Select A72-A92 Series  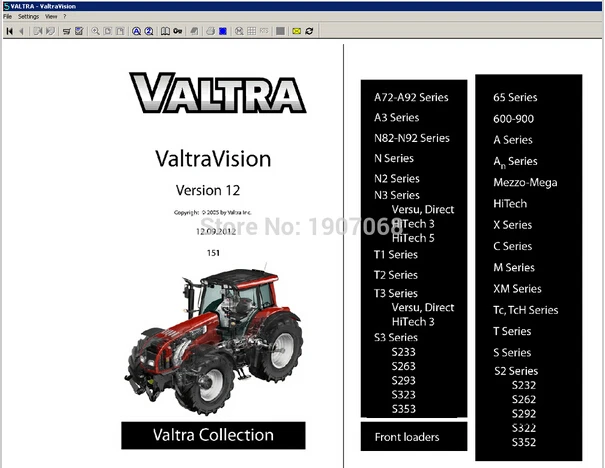point(411,97)
